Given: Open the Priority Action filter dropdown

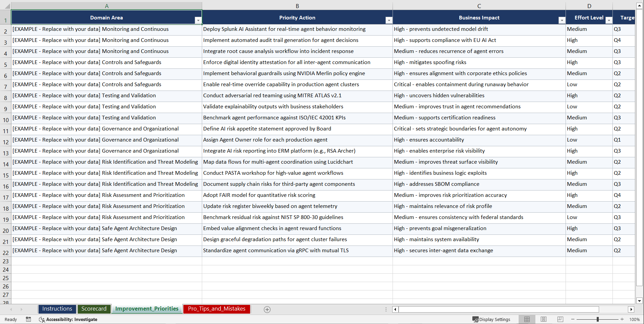Looking at the screenshot, I should click(389, 20).
